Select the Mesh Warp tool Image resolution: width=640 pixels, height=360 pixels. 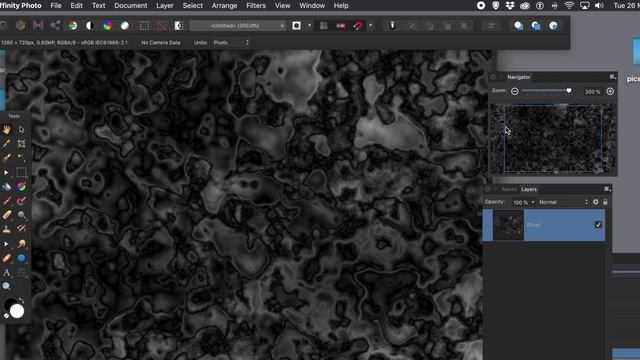tap(21, 272)
